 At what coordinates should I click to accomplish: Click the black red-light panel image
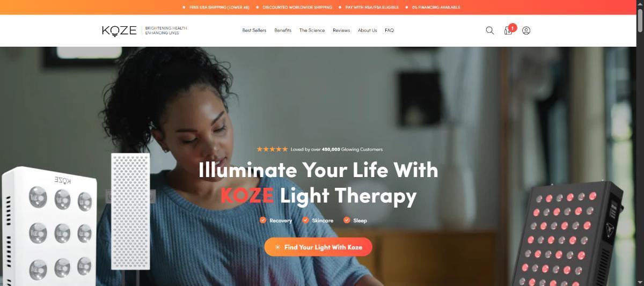(x=574, y=233)
